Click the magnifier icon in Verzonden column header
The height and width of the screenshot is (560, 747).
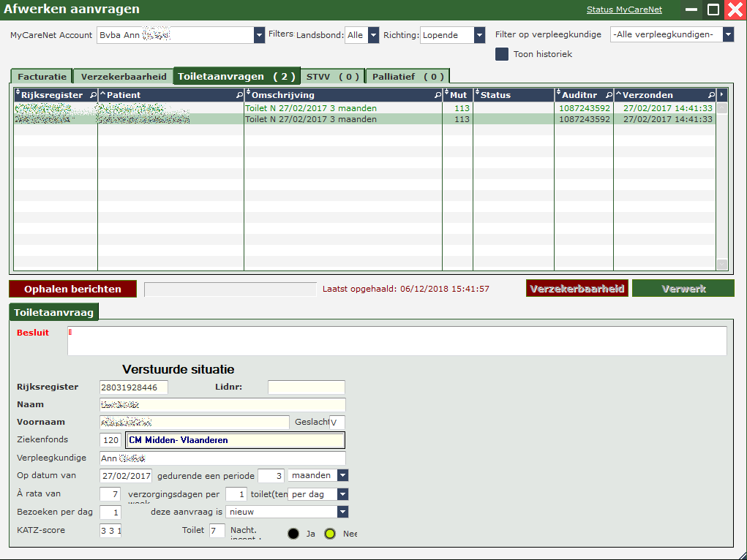[x=710, y=95]
